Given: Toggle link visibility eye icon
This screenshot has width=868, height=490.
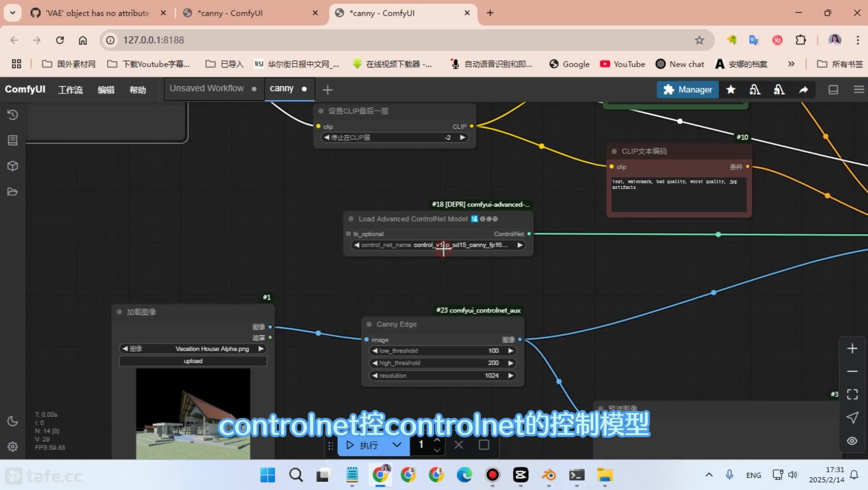Looking at the screenshot, I should (852, 441).
